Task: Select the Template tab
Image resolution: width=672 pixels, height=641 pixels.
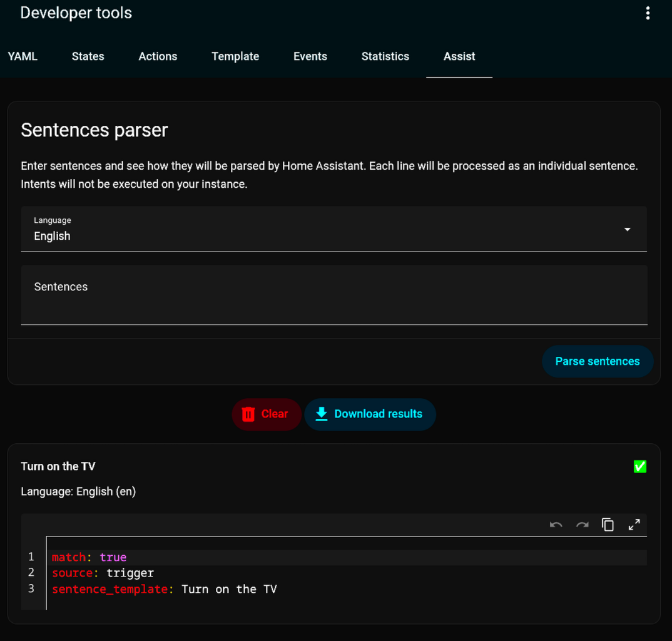Action: (x=235, y=56)
